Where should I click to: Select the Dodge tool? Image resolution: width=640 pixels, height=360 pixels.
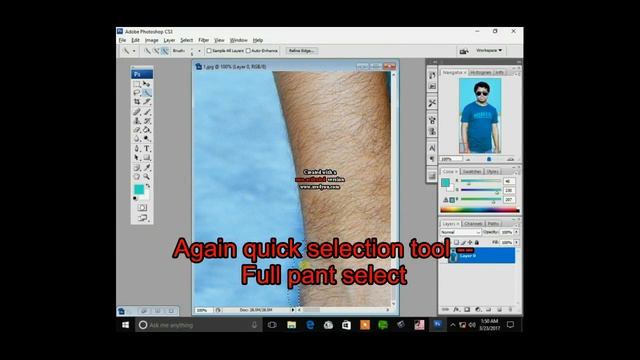[x=147, y=139]
